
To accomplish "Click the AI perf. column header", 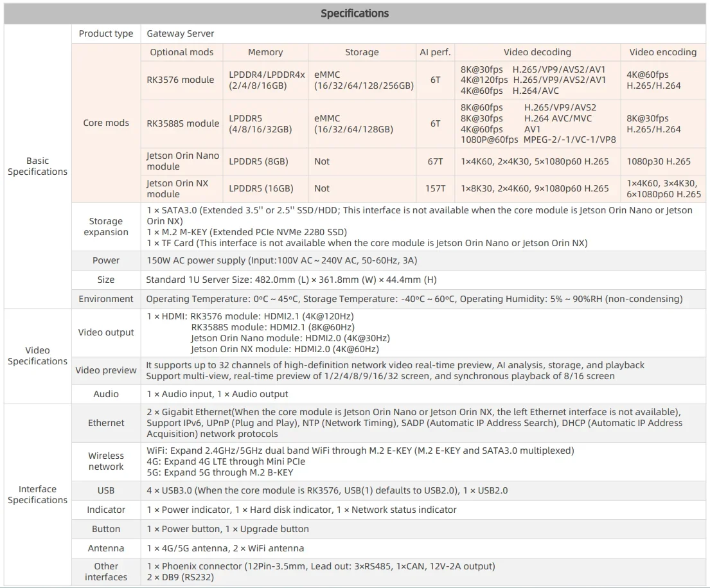I will (x=435, y=52).
